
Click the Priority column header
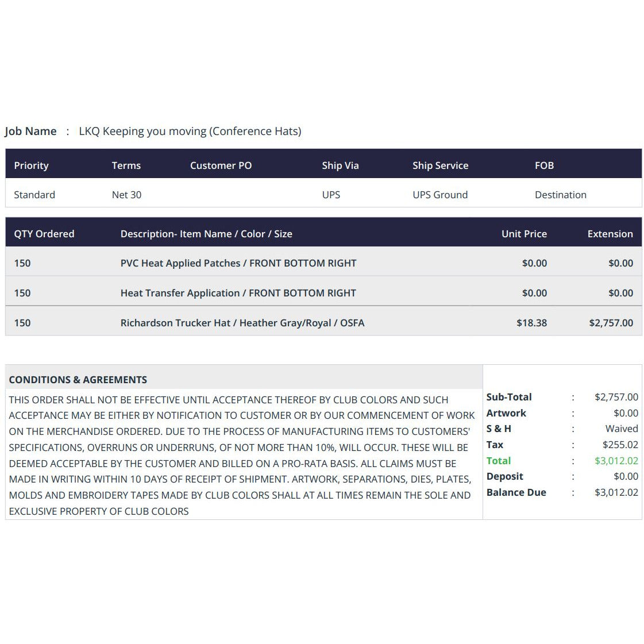(31, 165)
